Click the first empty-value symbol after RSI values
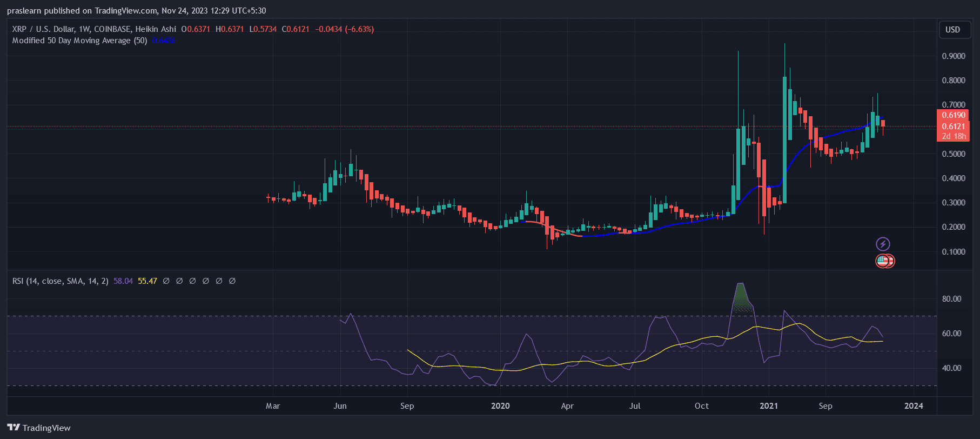Viewport: 980px width, 439px height. 166,281
